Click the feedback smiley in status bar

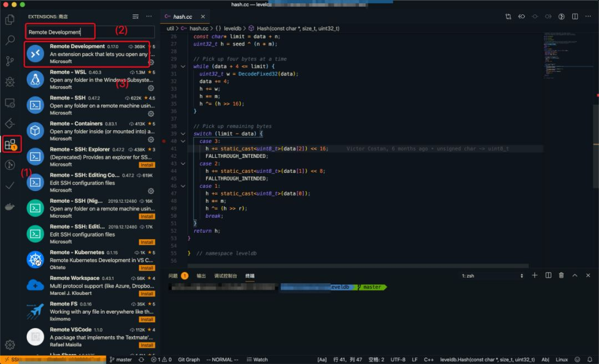[x=577, y=360]
